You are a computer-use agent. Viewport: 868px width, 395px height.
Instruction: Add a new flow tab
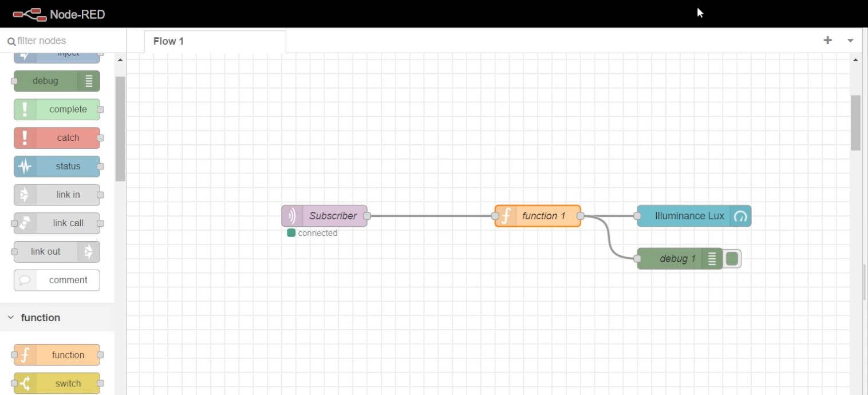(827, 40)
